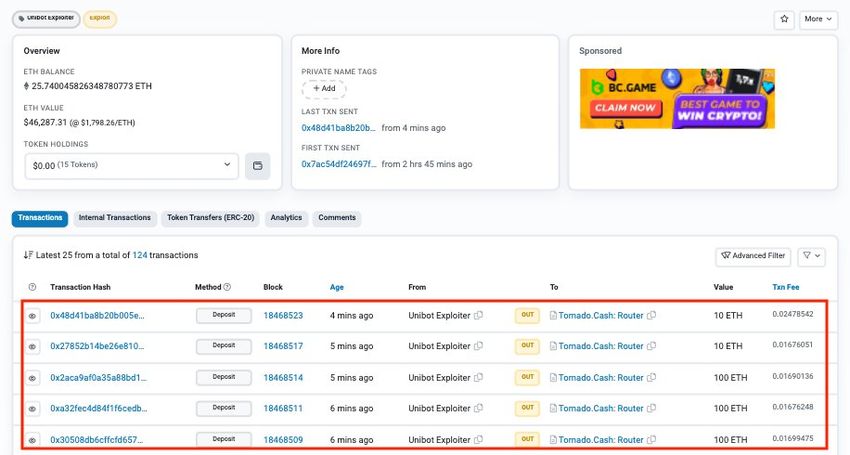Image resolution: width=850 pixels, height=455 pixels.
Task: Copy From address in 18468523 row
Action: click(x=478, y=316)
